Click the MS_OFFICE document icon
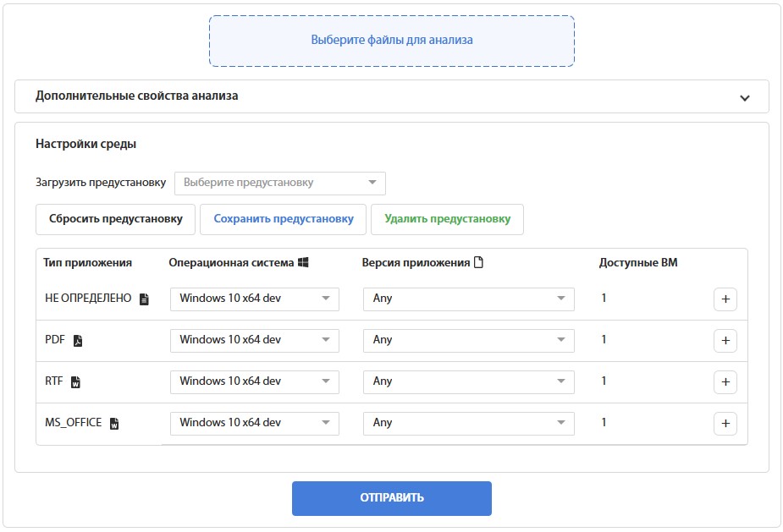The image size is (783, 532). 114,424
